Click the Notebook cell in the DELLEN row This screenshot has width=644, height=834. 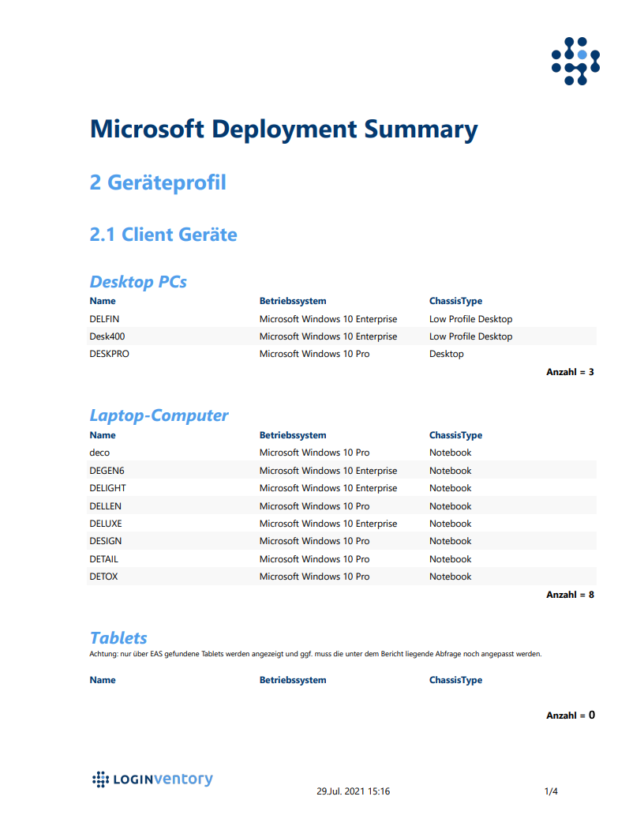click(450, 506)
